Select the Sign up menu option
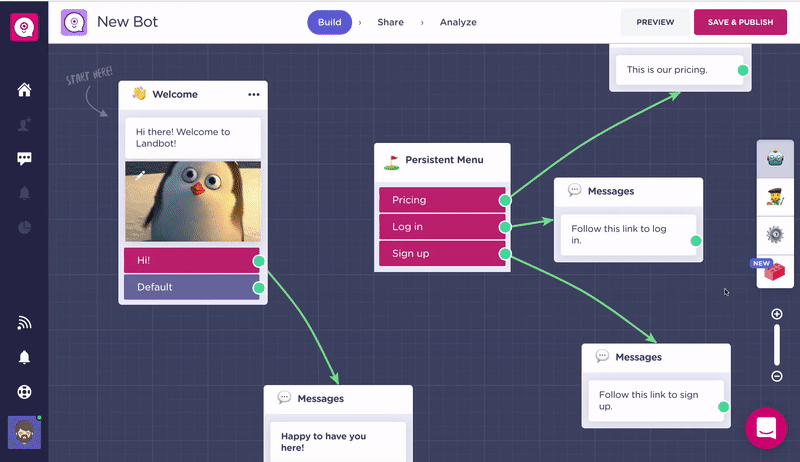 442,253
